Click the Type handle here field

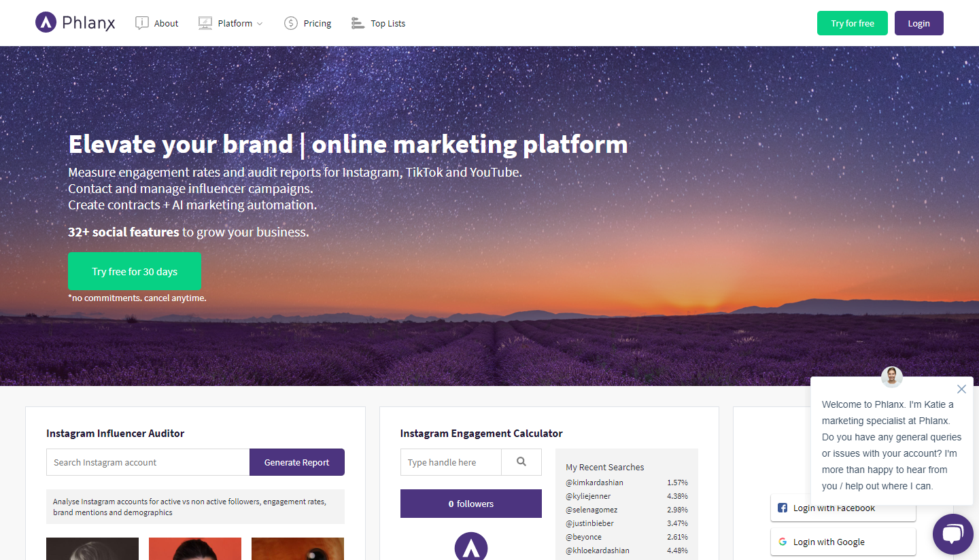[451, 462]
